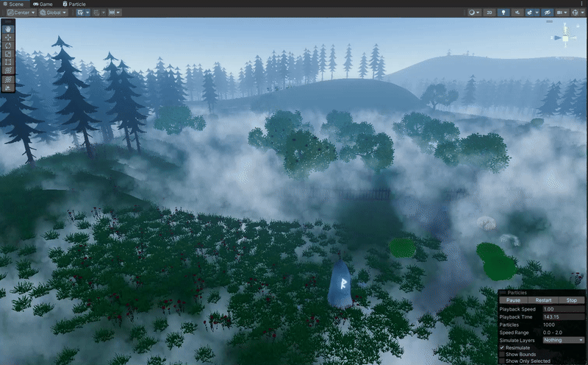Toggle scene visibility hidden-eye icon
This screenshot has height=365, width=588.
546,13
